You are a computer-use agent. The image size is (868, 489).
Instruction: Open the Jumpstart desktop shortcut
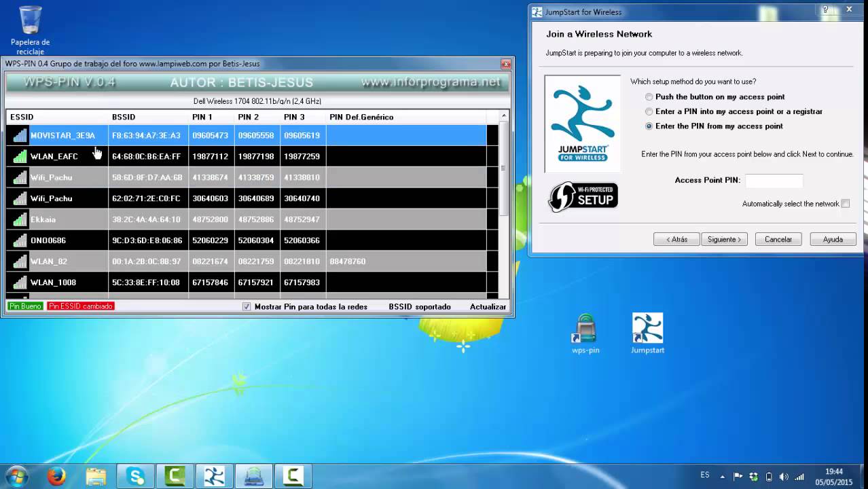pyautogui.click(x=647, y=333)
